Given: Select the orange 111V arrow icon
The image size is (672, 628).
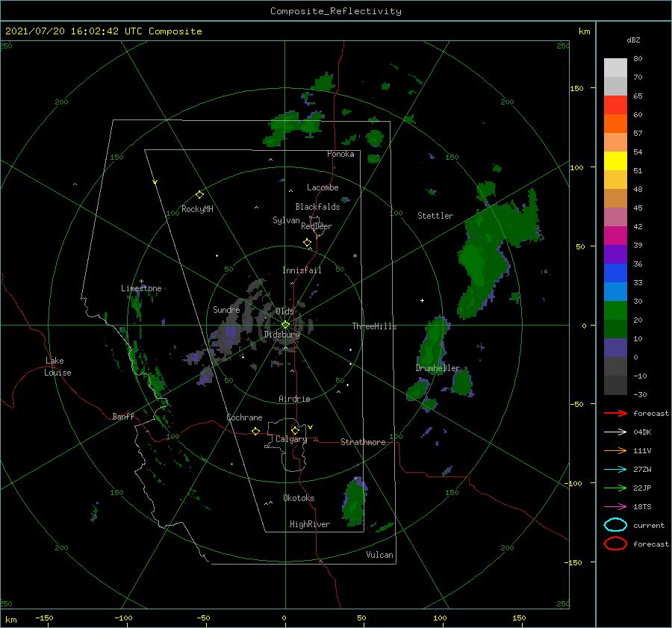Looking at the screenshot, I should coord(615,450).
